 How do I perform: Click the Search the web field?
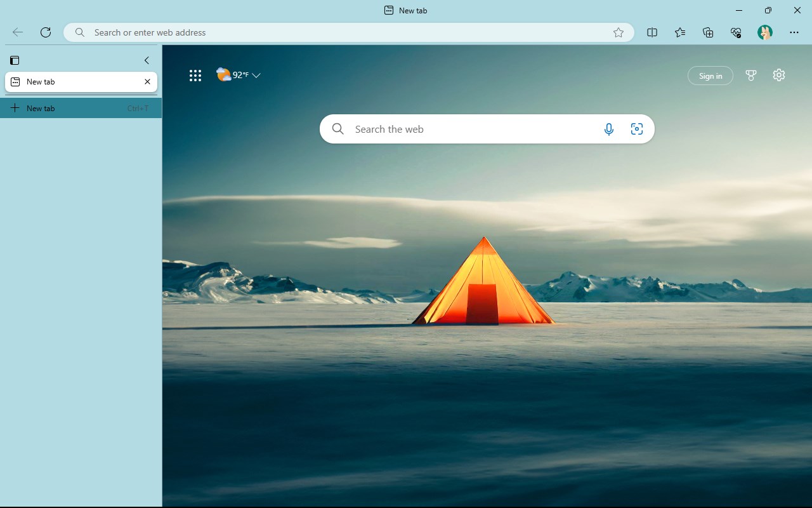[487, 129]
